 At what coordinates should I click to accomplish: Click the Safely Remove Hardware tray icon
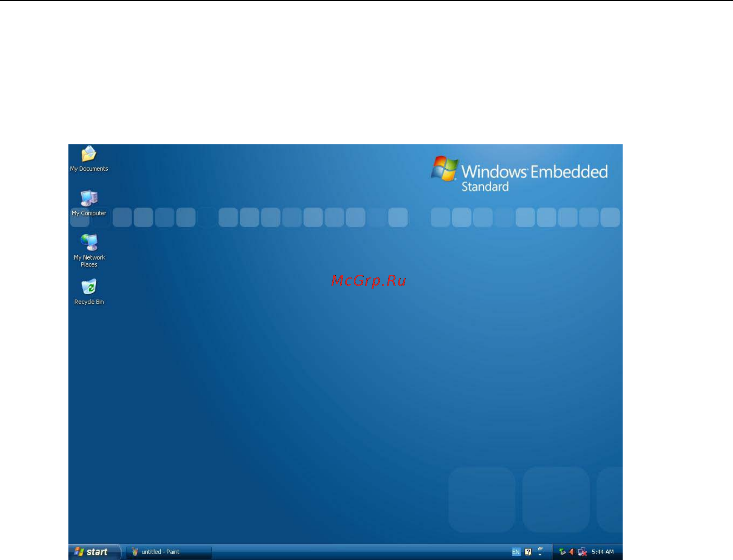(562, 552)
